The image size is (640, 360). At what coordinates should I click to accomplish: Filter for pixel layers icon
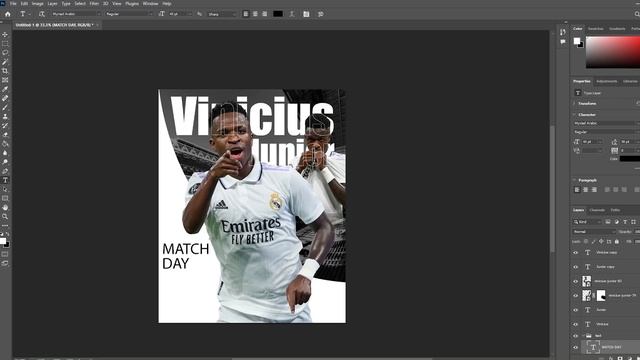click(608, 222)
